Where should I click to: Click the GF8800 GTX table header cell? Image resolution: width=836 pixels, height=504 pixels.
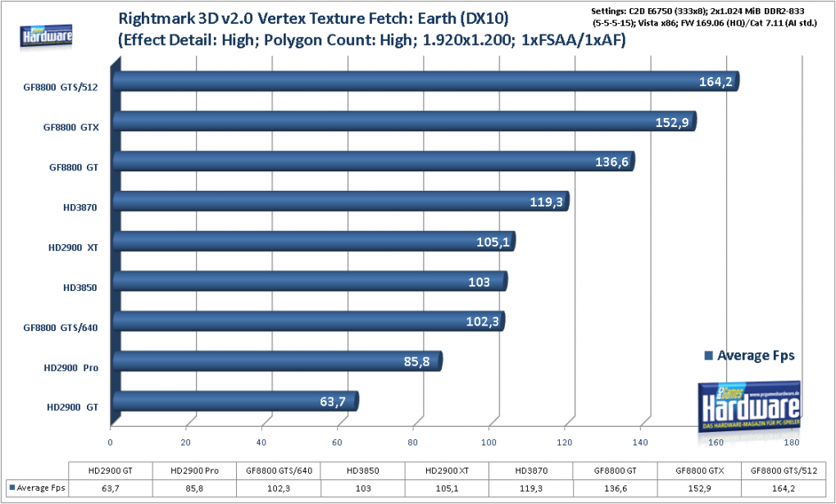pyautogui.click(x=699, y=471)
